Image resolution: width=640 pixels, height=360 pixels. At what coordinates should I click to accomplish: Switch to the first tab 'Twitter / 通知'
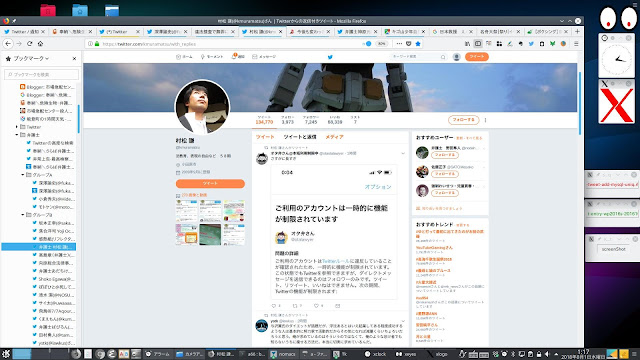[x=24, y=31]
